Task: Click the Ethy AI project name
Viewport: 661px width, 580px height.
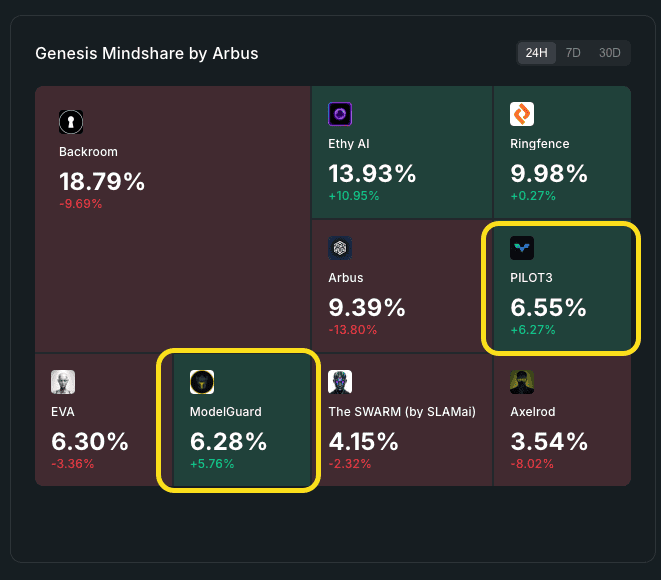Action: [349, 144]
